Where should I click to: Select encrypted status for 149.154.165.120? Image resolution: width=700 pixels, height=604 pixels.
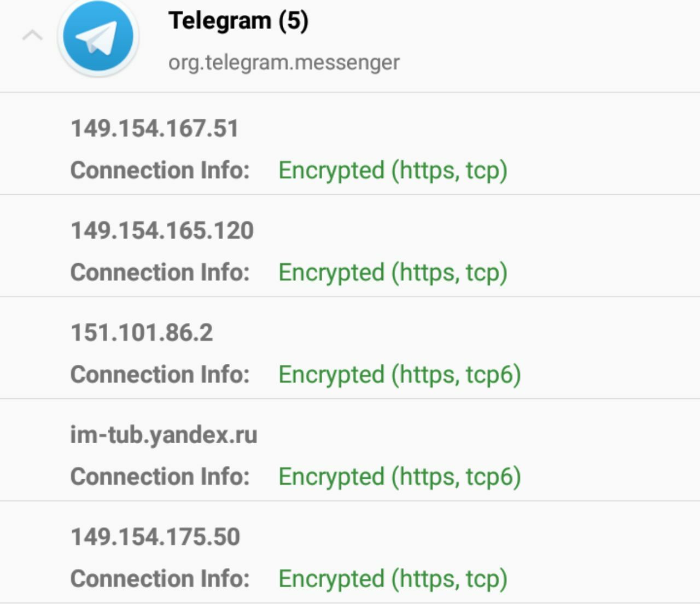[393, 272]
